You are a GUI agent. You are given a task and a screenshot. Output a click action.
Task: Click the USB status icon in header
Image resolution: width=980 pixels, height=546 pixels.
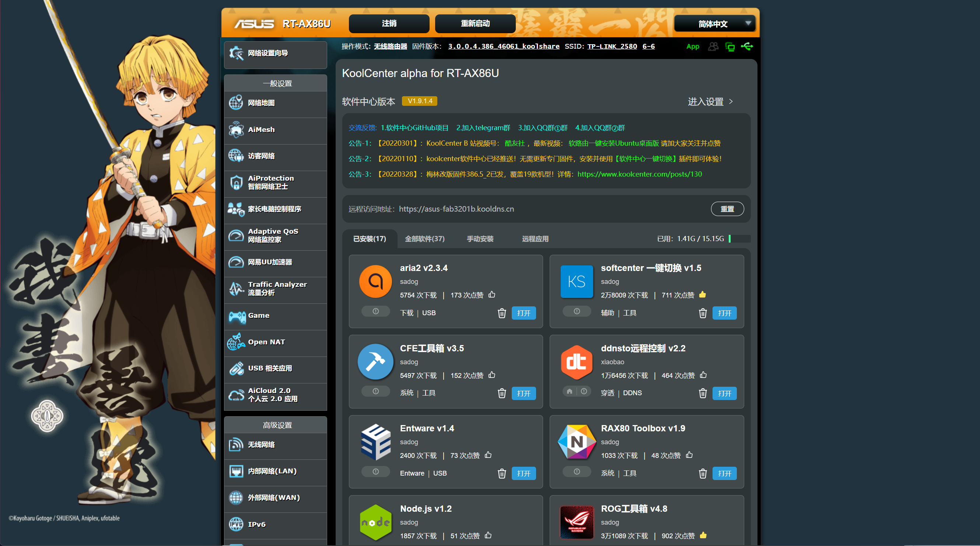[x=746, y=46]
